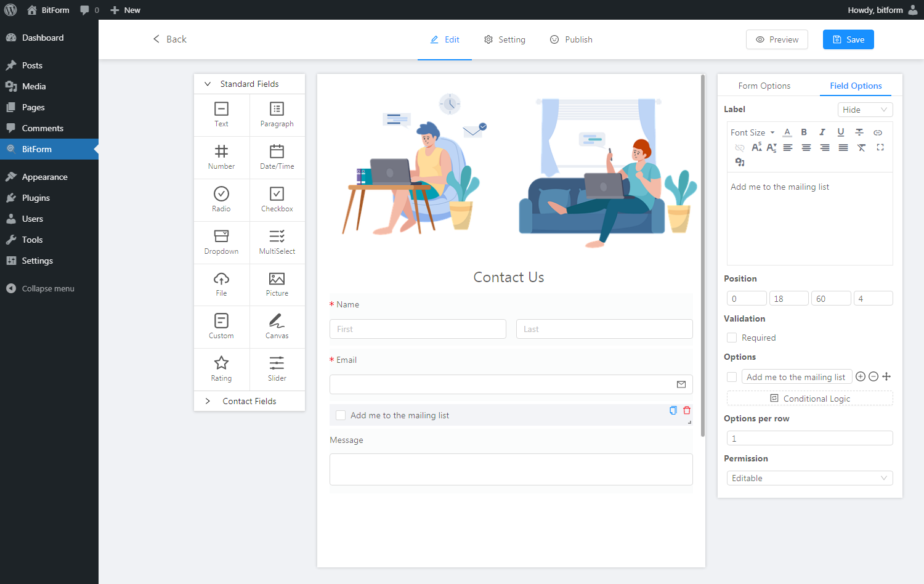924x584 pixels.
Task: Click the form preview vertical scrollbar
Action: [x=703, y=256]
